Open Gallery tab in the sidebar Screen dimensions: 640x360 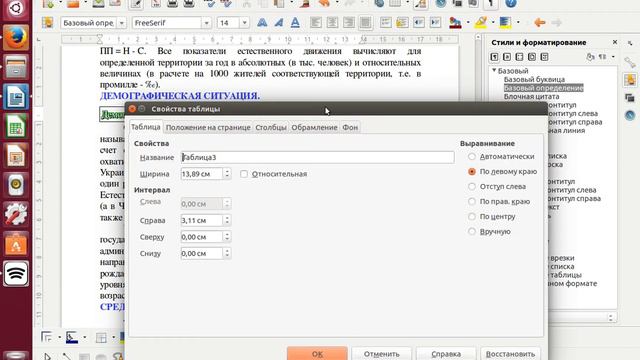630,98
